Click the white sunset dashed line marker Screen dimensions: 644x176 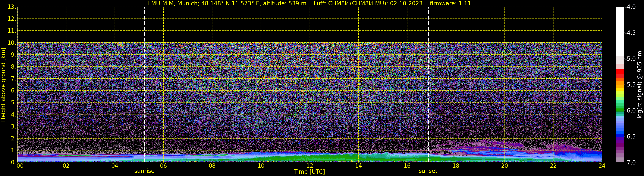click(428, 85)
